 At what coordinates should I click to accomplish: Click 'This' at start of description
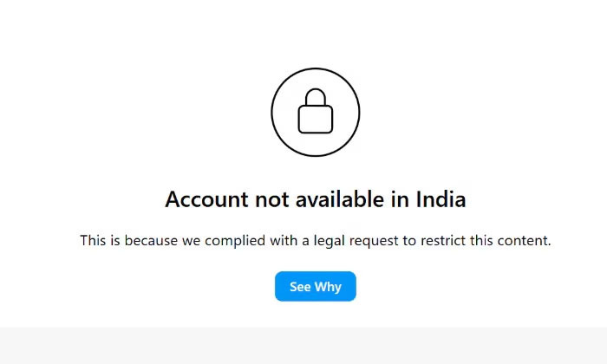[x=93, y=241]
